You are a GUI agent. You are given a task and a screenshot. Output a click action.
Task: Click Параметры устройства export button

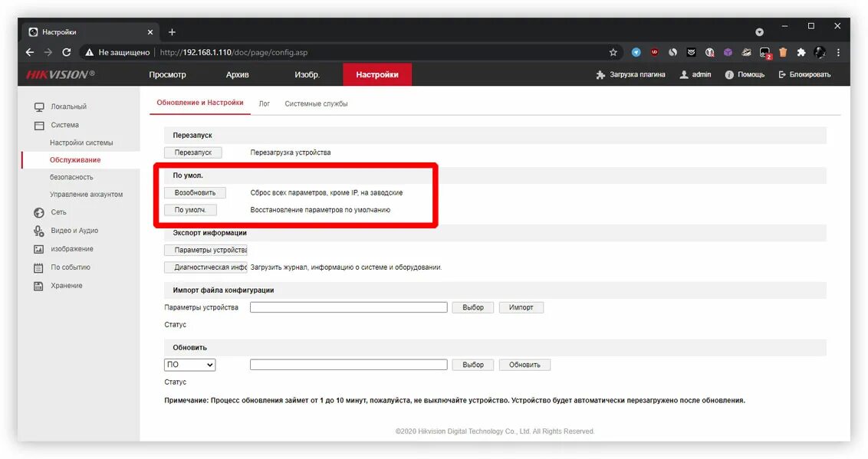point(206,250)
